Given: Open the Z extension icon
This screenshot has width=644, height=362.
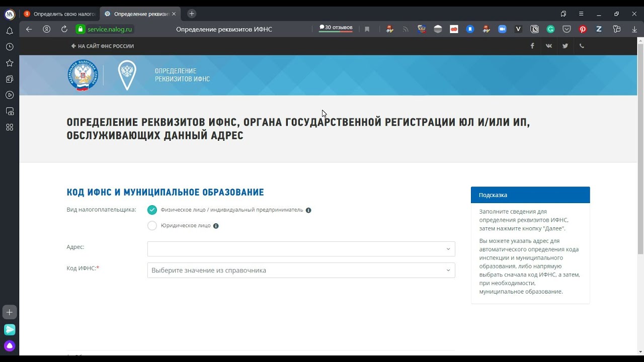Looking at the screenshot, I should click(x=599, y=29).
